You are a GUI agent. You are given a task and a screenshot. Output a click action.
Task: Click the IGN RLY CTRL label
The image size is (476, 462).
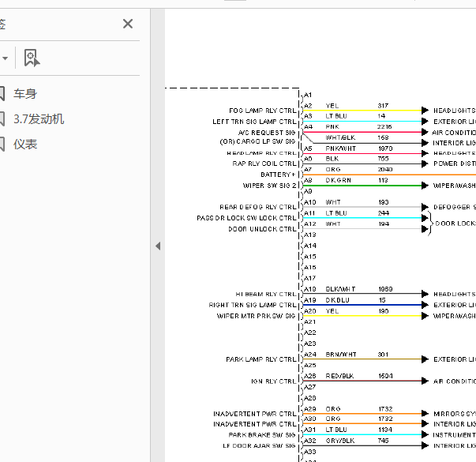[x=273, y=381]
